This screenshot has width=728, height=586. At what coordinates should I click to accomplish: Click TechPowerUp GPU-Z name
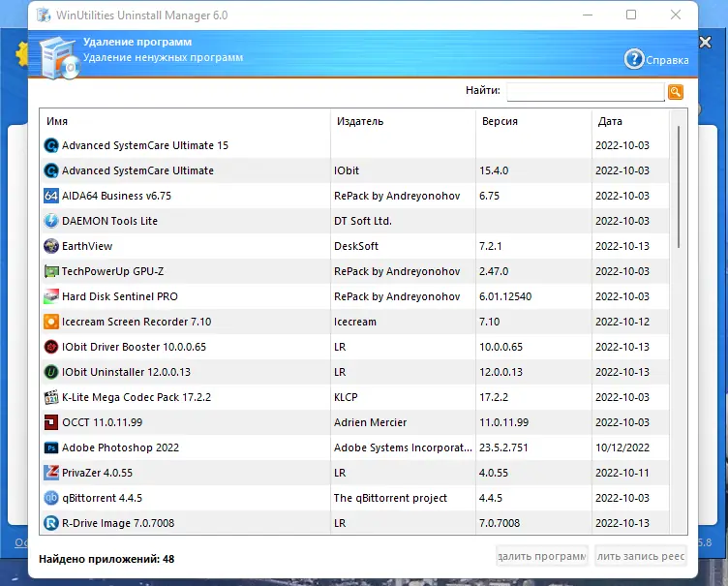click(x=113, y=271)
